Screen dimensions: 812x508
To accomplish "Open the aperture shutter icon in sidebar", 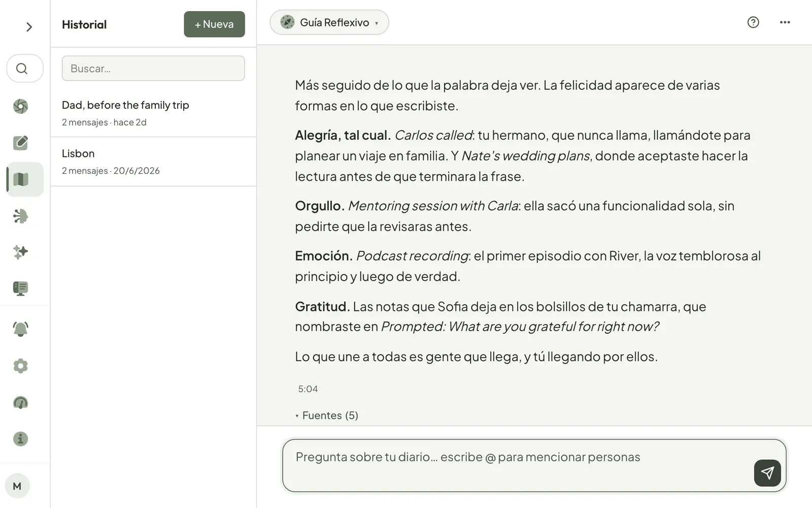I will pos(20,106).
